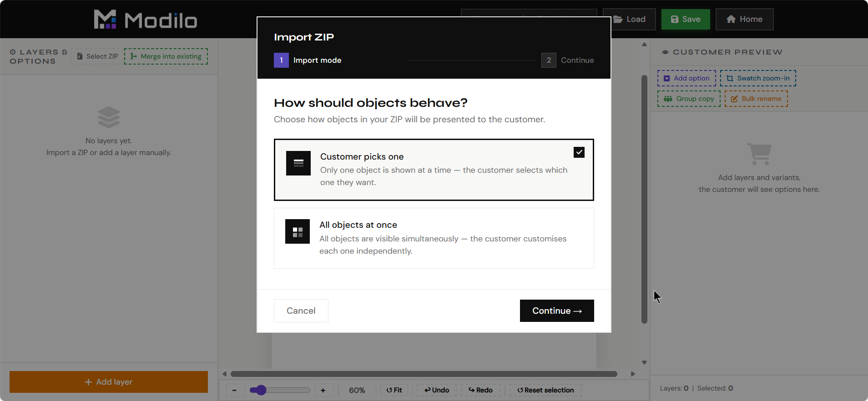868x401 pixels.
Task: Click the Modilo logo icon
Action: tap(105, 20)
